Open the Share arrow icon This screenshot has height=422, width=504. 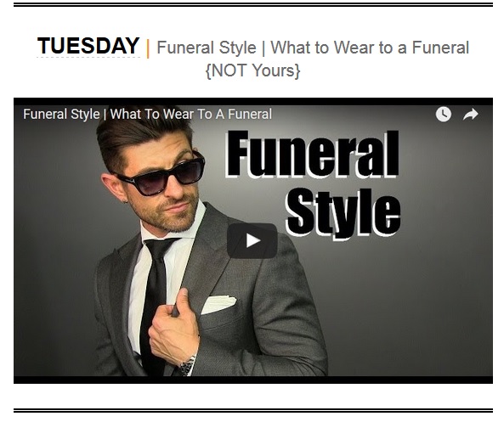coord(471,115)
